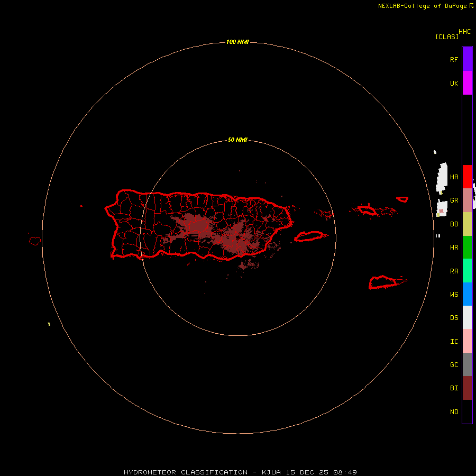Select the pinkish GR color swatch
The height and width of the screenshot is (476, 476).
point(467,200)
